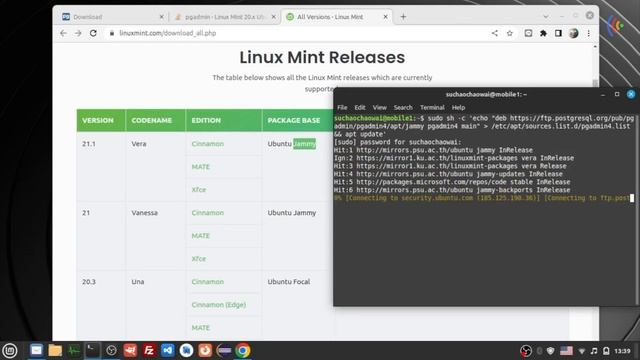Screen dimensions: 640x360
Task: Launch Visual Studio Code from the taskbar
Action: pos(168,350)
